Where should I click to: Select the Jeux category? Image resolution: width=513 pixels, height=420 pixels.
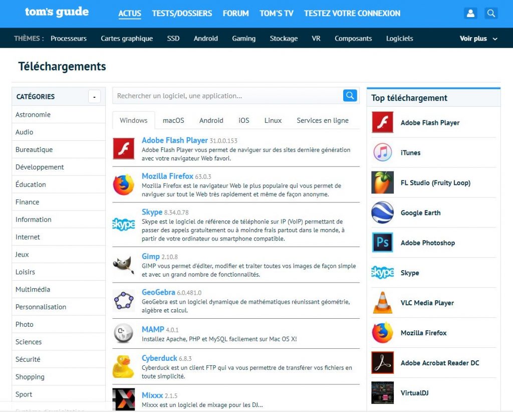(59, 255)
